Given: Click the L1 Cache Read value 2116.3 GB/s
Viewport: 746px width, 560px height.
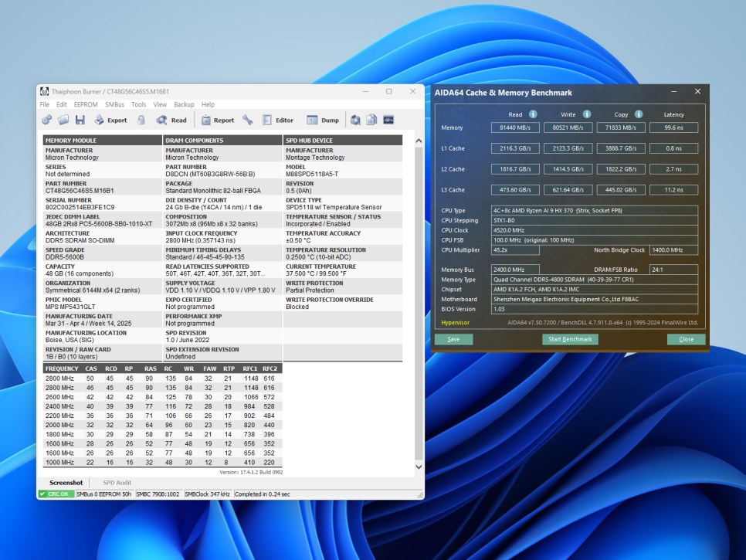Looking at the screenshot, I should click(515, 148).
